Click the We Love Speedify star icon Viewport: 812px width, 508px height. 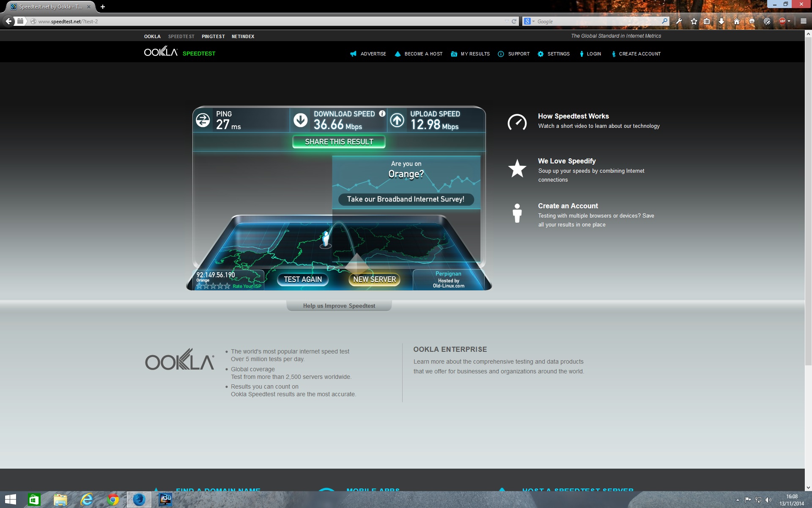[517, 168]
